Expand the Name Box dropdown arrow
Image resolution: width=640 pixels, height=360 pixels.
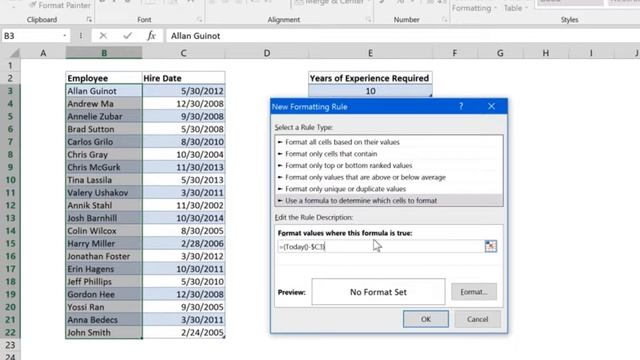click(64, 36)
